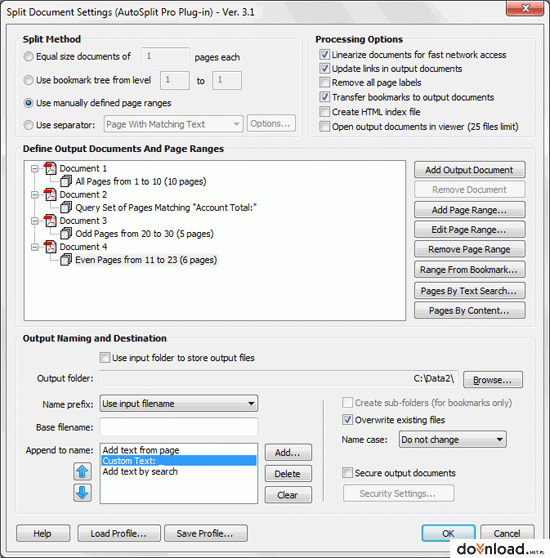Select 'Add text by search' list entry
The image size is (550, 558).
coord(140,472)
